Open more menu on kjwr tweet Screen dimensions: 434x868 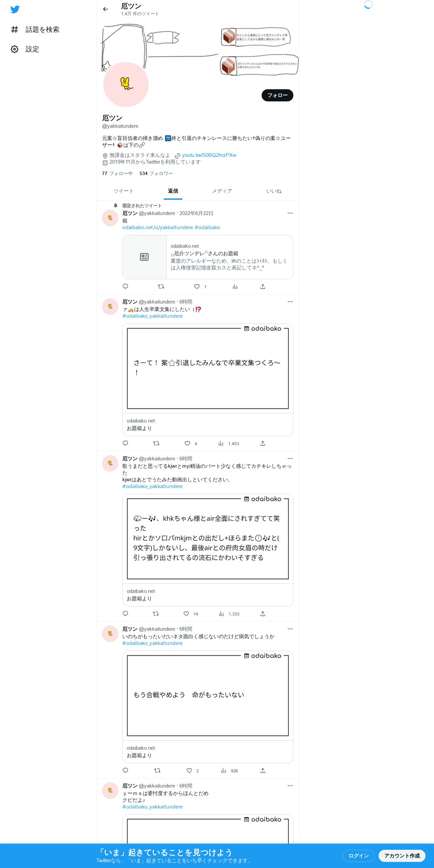pyautogui.click(x=290, y=458)
